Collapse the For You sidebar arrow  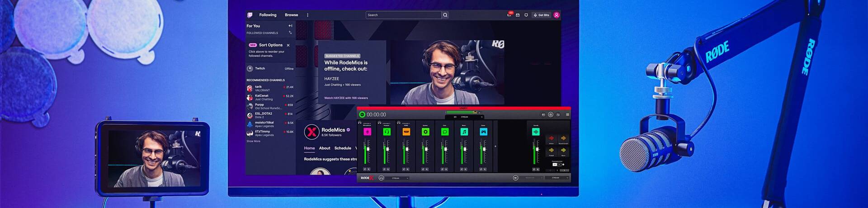coord(290,26)
